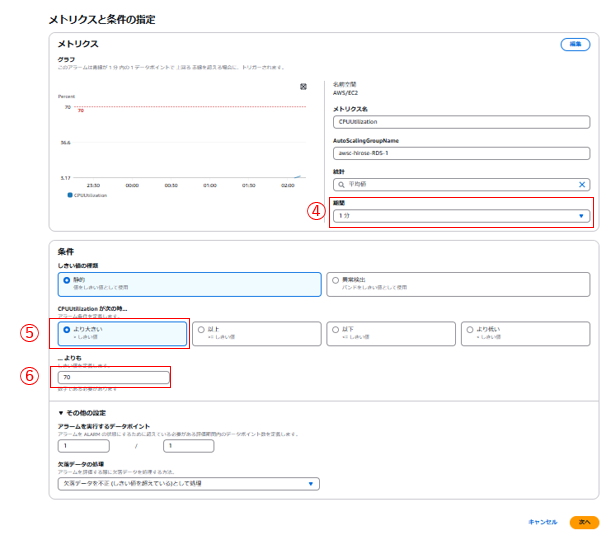Select the static threshold type

coord(190,284)
